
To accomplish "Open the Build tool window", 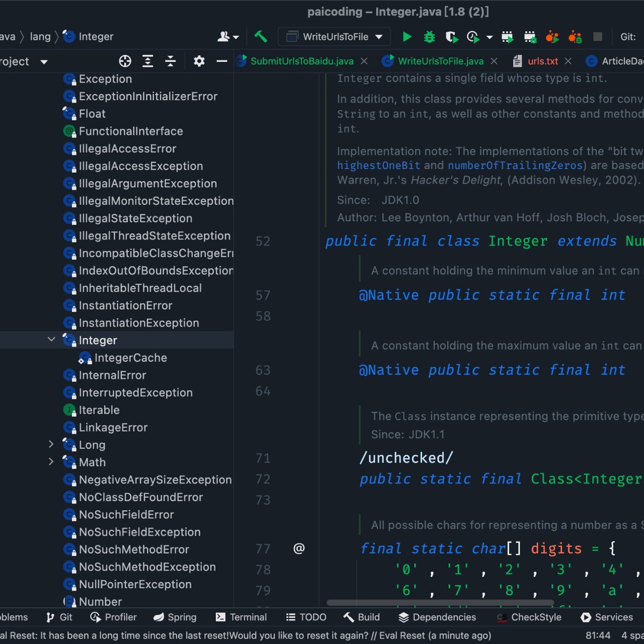I will pyautogui.click(x=362, y=617).
